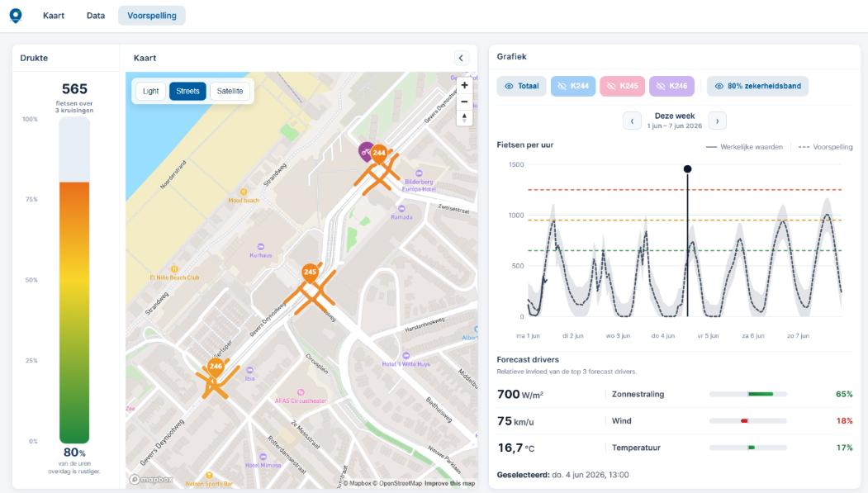Click the 700 W/m² value
Image resolution: width=868 pixels, height=493 pixels.
[x=520, y=394]
